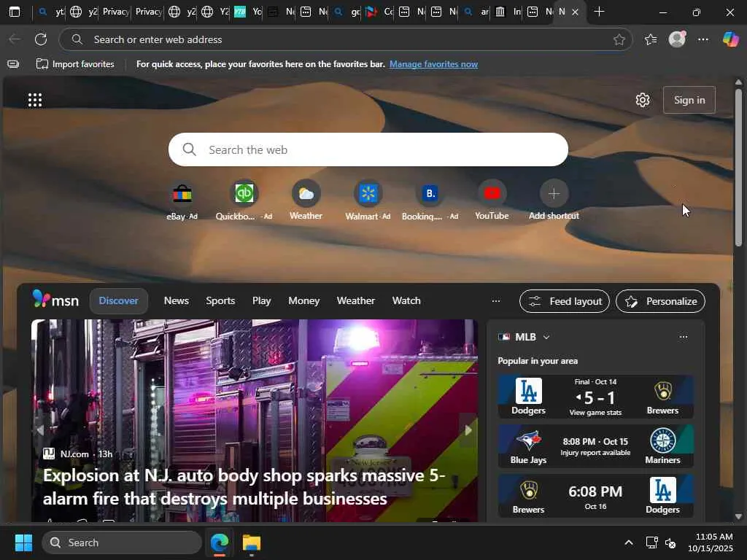Show more msn navigation categories
Image resolution: width=747 pixels, height=560 pixels.
pyautogui.click(x=496, y=301)
